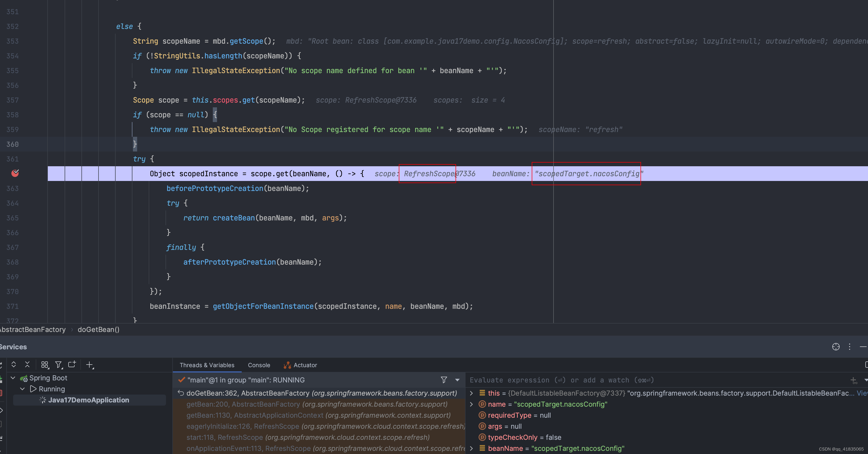Select Java17DemoApplication in the Services tree

[88, 400]
